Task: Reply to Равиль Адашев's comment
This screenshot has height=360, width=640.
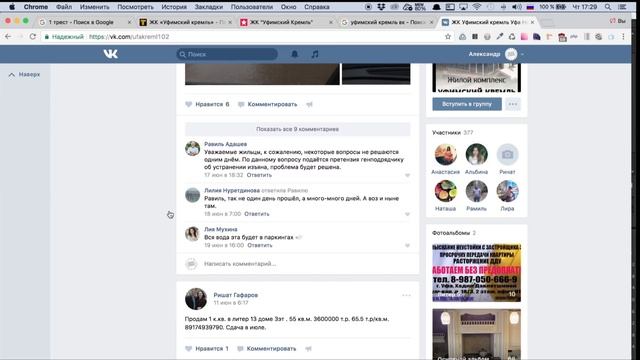Action: [x=259, y=175]
